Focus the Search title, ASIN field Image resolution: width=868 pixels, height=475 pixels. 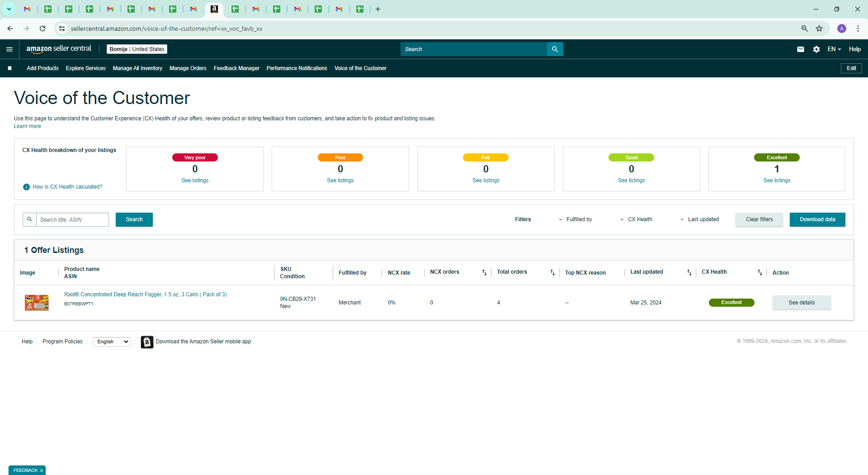(72, 219)
